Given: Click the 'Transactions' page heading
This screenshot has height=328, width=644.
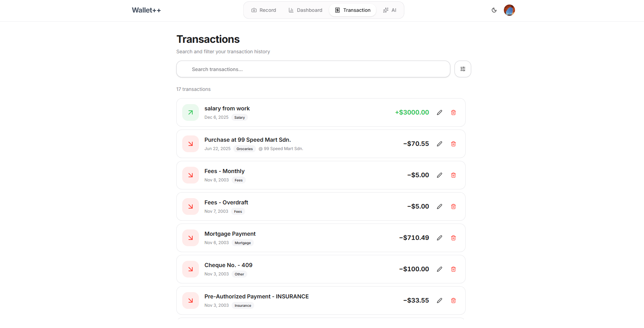Looking at the screenshot, I should click(208, 39).
